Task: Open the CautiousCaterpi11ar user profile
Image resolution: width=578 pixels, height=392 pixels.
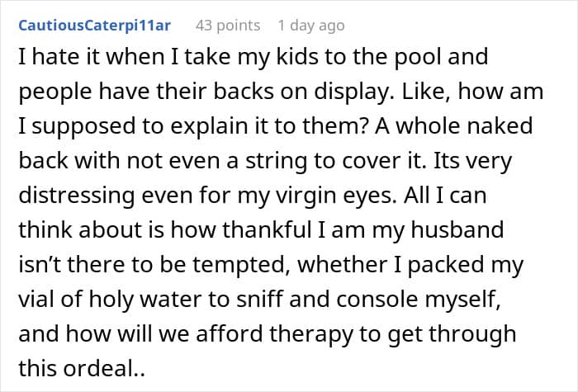Action: [94, 26]
